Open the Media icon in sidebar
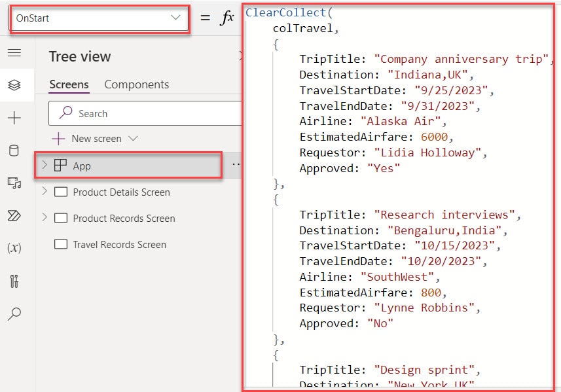The height and width of the screenshot is (392, 561). tap(14, 183)
